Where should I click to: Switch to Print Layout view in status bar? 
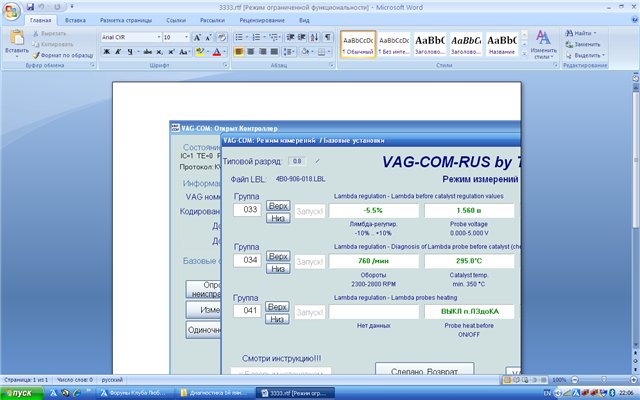[x=507, y=380]
